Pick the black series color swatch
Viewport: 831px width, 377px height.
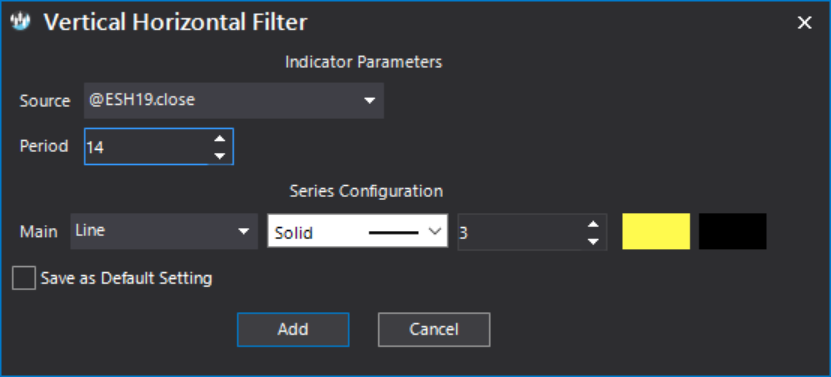pos(732,231)
